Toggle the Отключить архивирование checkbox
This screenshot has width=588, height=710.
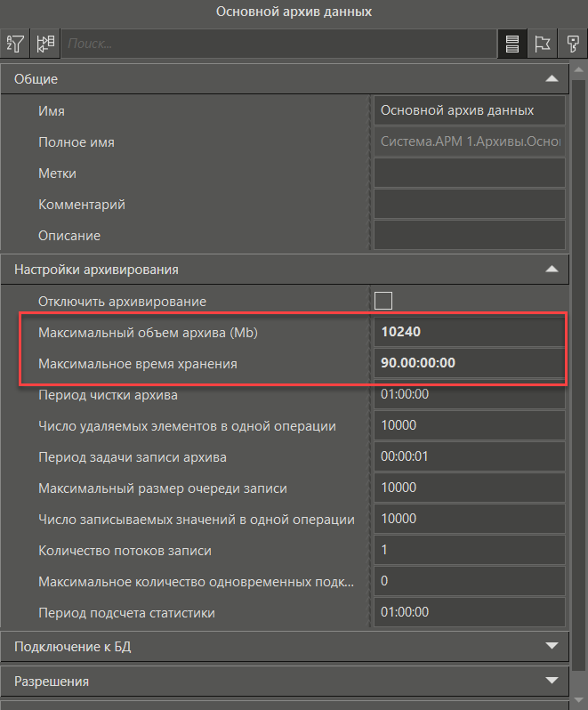coord(383,301)
